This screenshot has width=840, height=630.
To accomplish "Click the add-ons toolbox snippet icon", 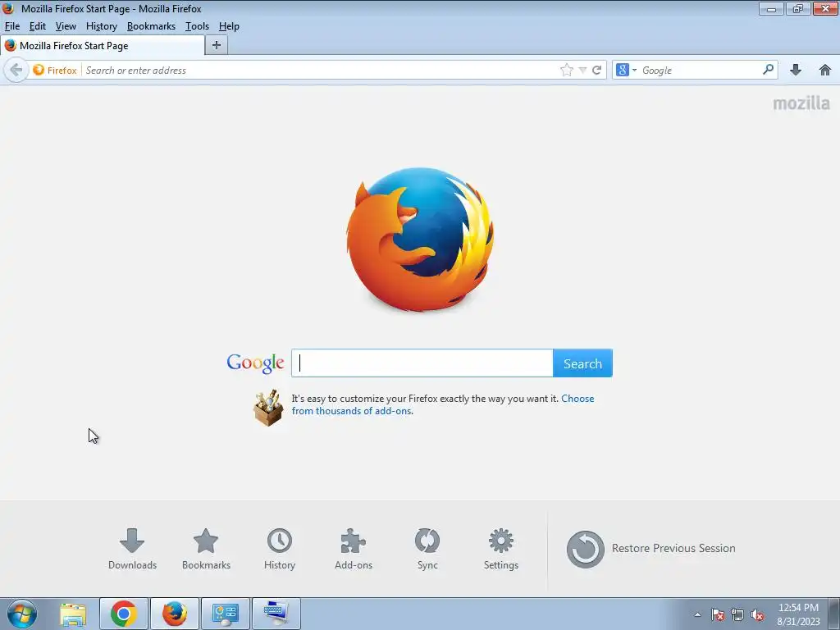I will click(268, 407).
